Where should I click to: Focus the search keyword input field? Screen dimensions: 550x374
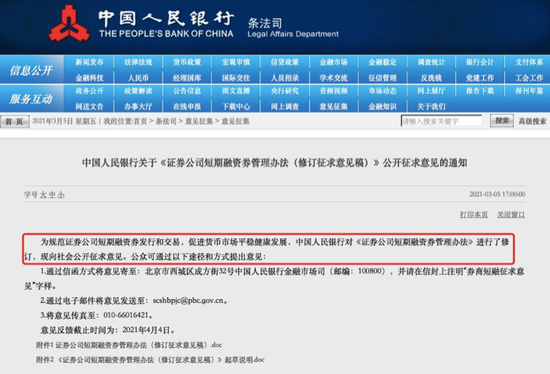pyautogui.click(x=441, y=121)
